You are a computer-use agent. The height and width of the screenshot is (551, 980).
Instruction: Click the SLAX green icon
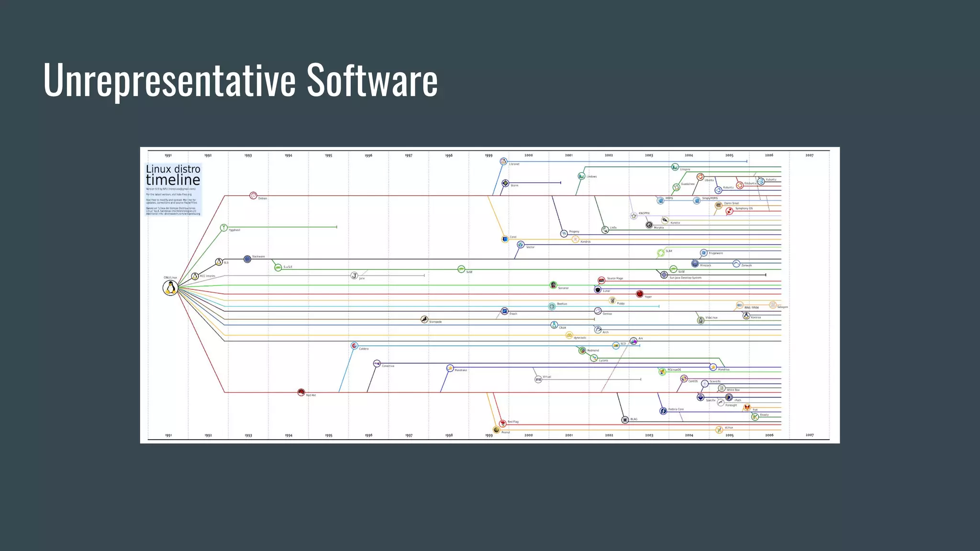click(661, 253)
